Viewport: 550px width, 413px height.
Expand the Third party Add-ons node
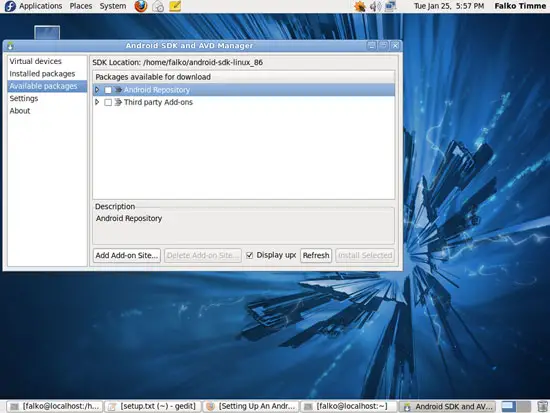click(x=97, y=102)
